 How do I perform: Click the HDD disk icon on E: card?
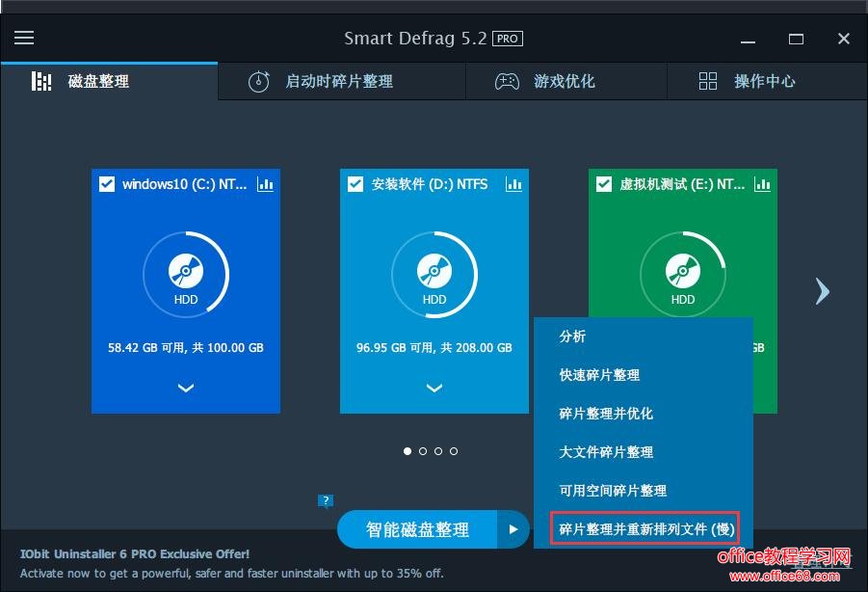point(683,271)
